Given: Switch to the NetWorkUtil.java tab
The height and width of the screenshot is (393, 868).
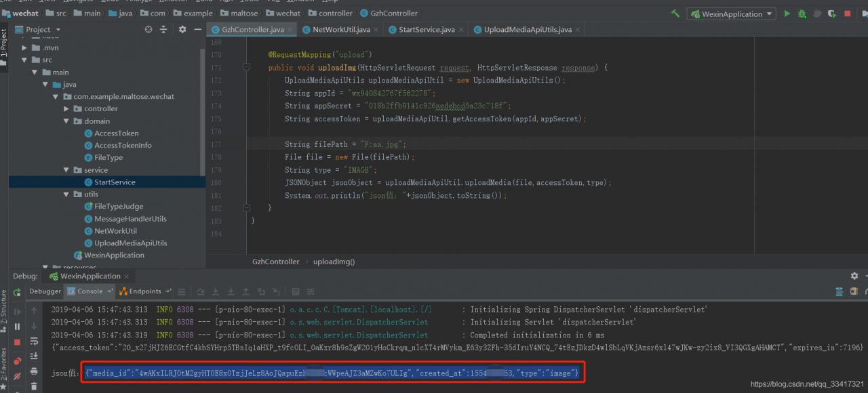Looking at the screenshot, I should (341, 29).
